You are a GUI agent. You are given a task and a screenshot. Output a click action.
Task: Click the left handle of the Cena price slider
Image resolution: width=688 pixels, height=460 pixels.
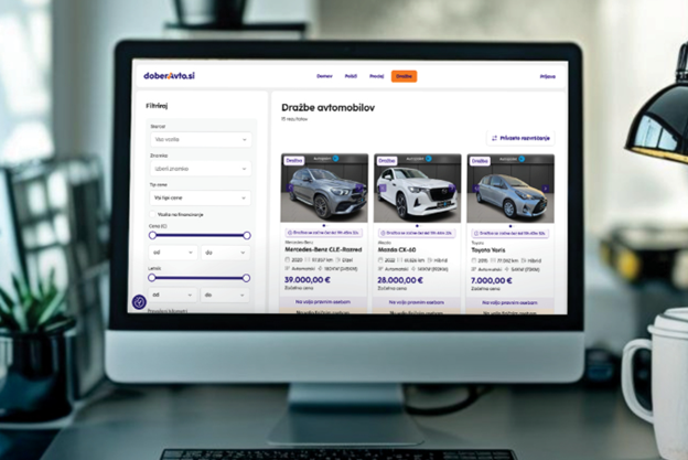152,235
